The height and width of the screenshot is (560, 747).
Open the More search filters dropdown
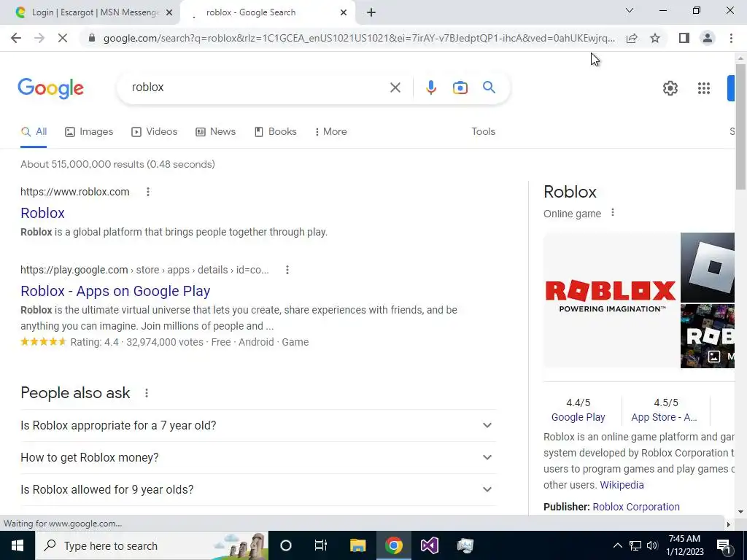pos(330,132)
